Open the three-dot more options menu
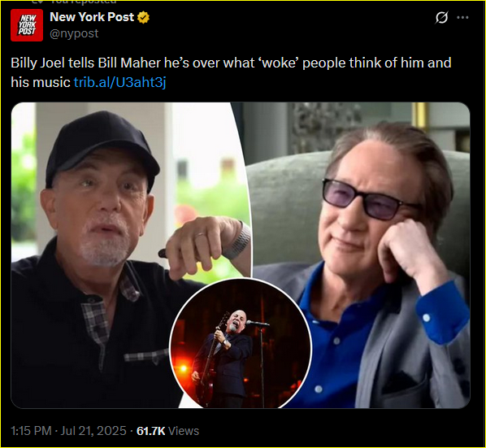 462,17
